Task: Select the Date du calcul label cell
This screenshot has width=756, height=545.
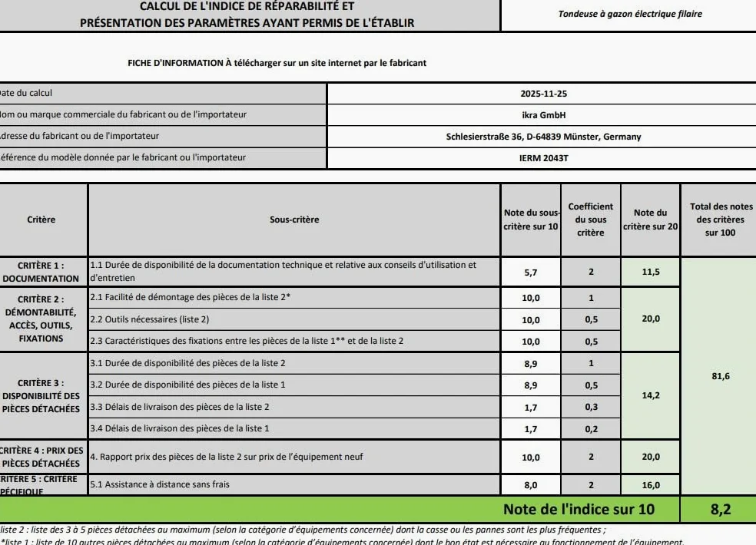Action: pos(162,93)
